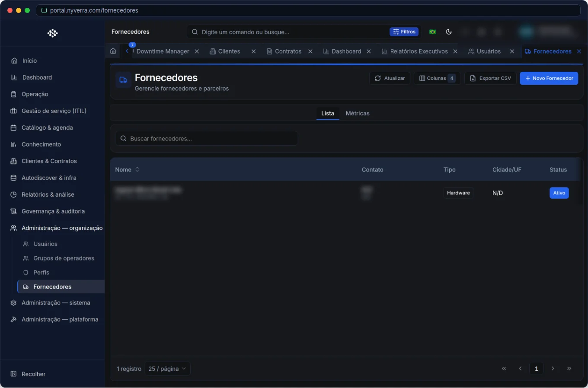Screen dimensions: 588x388
Task: Click the Hardware type tag
Action: (458, 193)
